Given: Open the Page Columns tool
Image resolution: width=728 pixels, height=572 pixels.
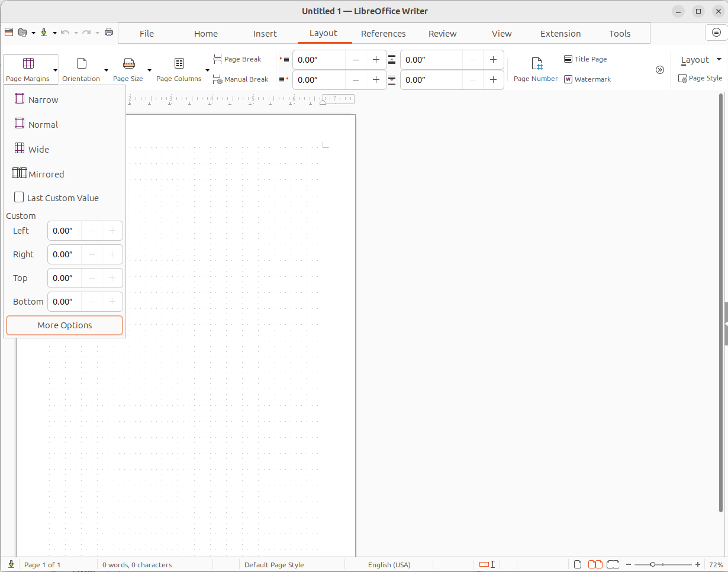Looking at the screenshot, I should [x=179, y=69].
